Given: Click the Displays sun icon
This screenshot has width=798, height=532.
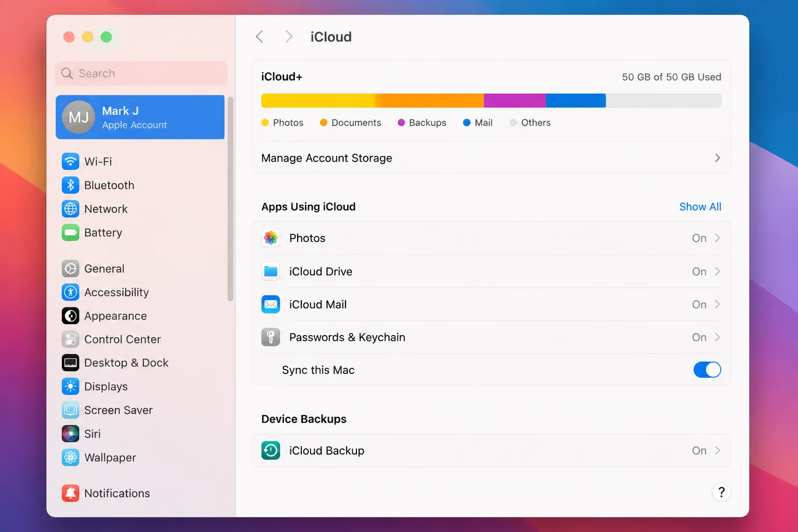Looking at the screenshot, I should (71, 387).
